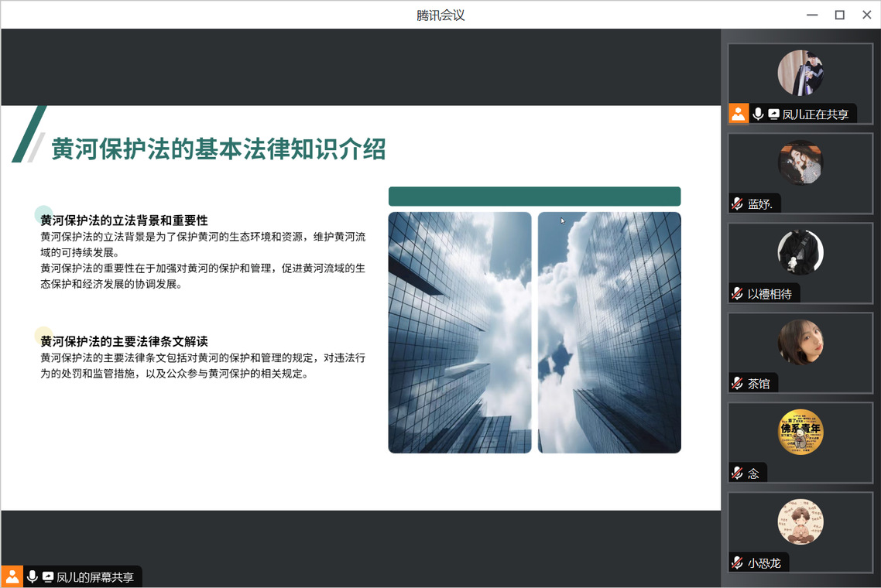Click the orange host icon on 凤儿's tile
The image size is (881, 588).
[x=739, y=114]
